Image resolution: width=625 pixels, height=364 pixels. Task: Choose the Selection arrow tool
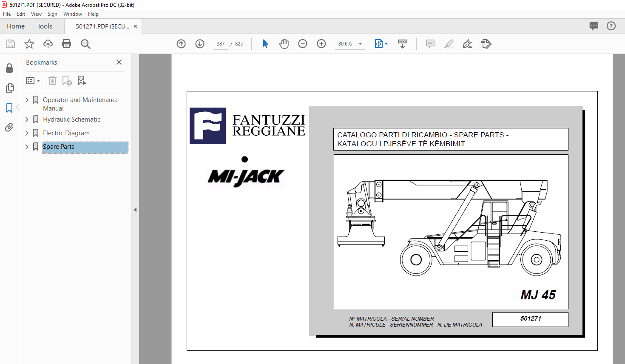[x=266, y=44]
